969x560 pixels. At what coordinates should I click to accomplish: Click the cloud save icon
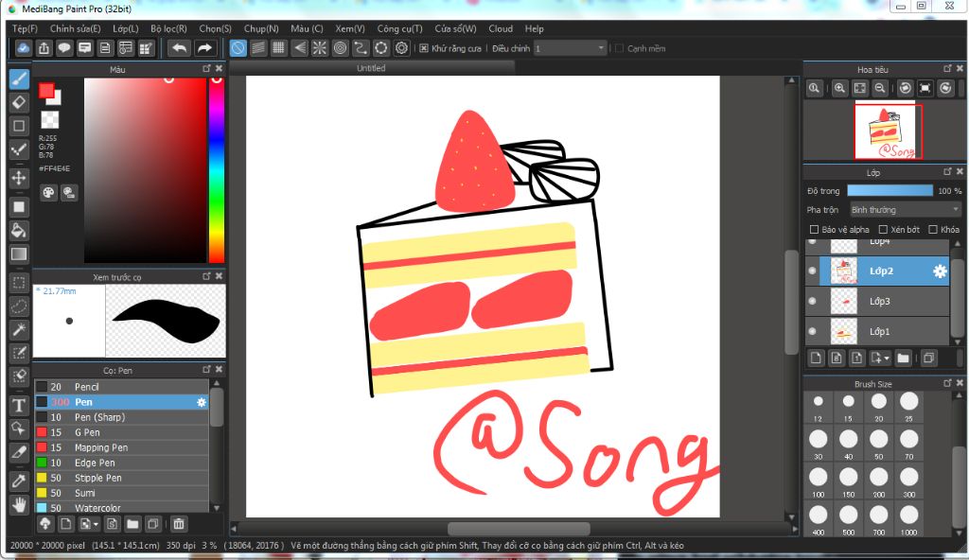click(x=23, y=48)
